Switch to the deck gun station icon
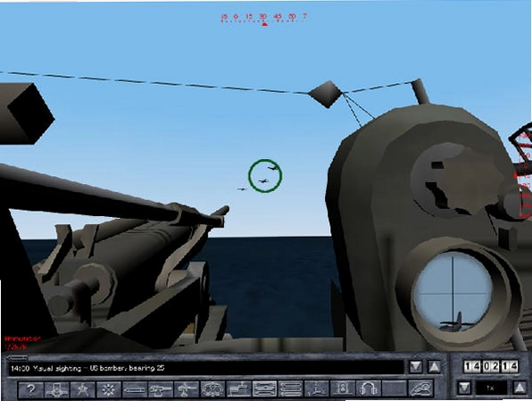Viewport: 532px width, 401px height. click(161, 389)
